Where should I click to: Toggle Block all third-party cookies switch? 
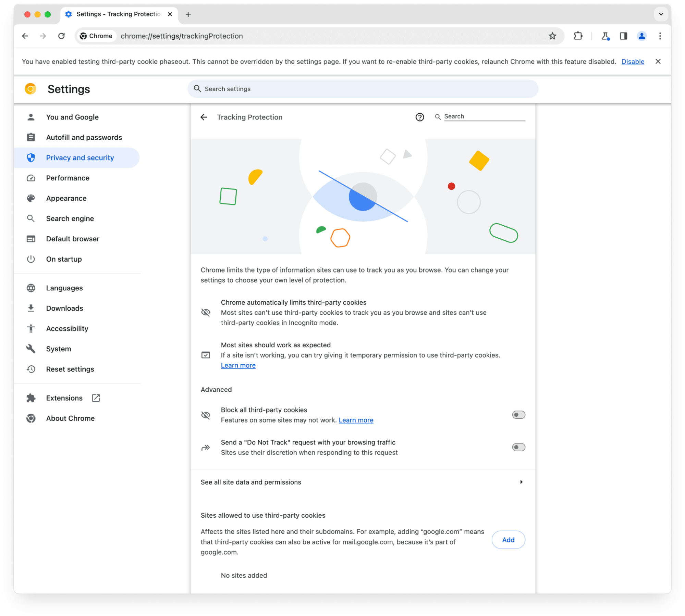[518, 414]
